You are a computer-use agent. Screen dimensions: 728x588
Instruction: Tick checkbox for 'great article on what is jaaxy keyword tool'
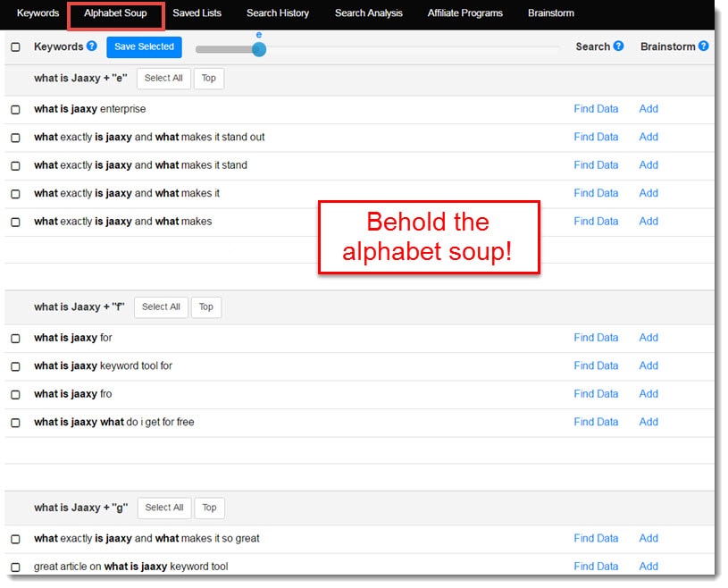tap(15, 567)
